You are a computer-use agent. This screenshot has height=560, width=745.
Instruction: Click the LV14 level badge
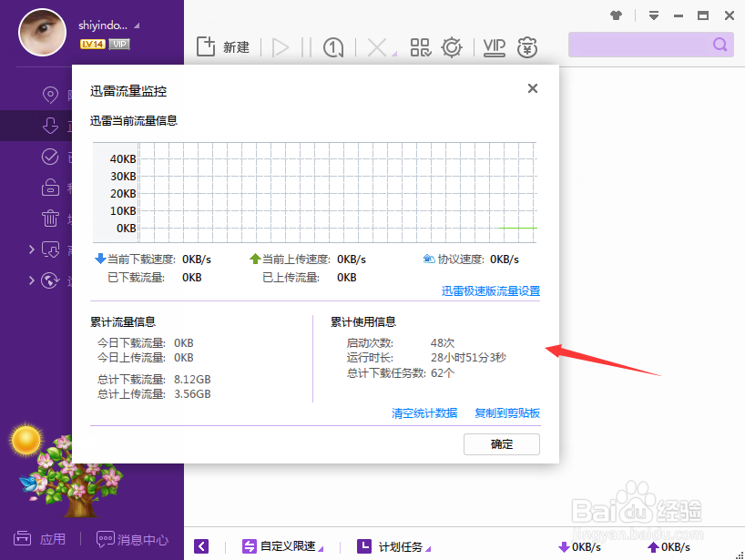(93, 45)
